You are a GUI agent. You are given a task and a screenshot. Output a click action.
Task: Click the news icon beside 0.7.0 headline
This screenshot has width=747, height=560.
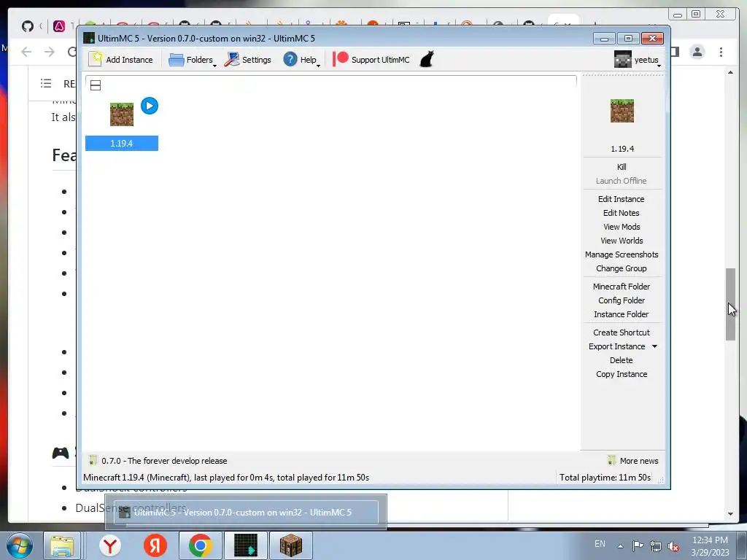[93, 460]
